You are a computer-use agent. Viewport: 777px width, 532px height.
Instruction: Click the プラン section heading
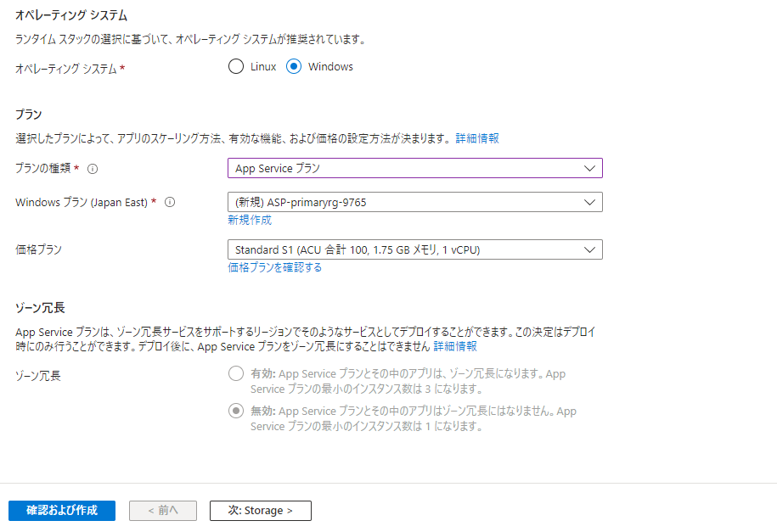click(29, 115)
